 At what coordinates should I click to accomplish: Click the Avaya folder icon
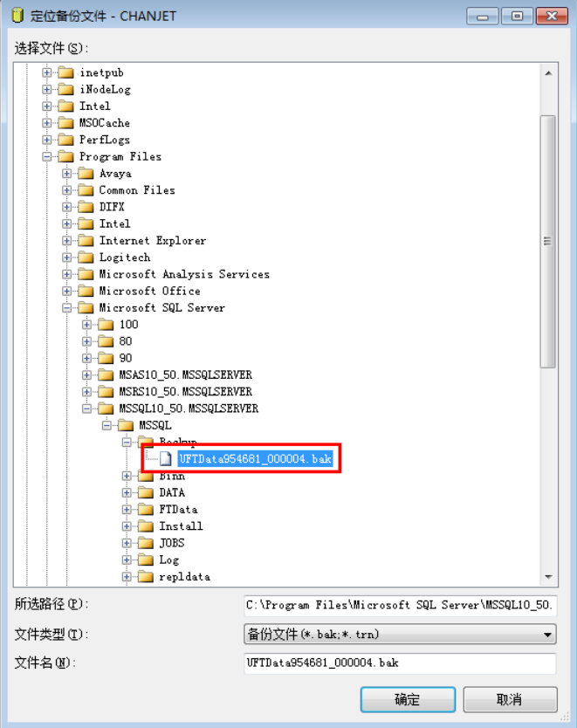point(86,173)
